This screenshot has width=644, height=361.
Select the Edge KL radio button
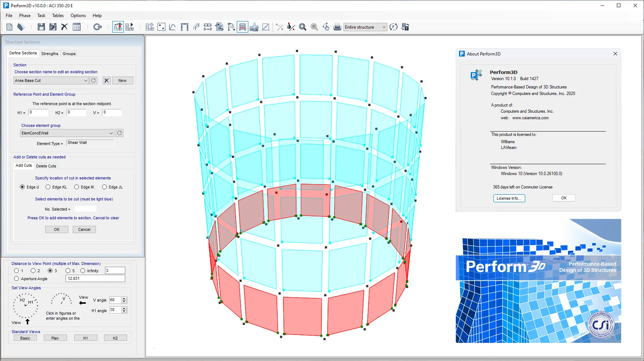(48, 187)
